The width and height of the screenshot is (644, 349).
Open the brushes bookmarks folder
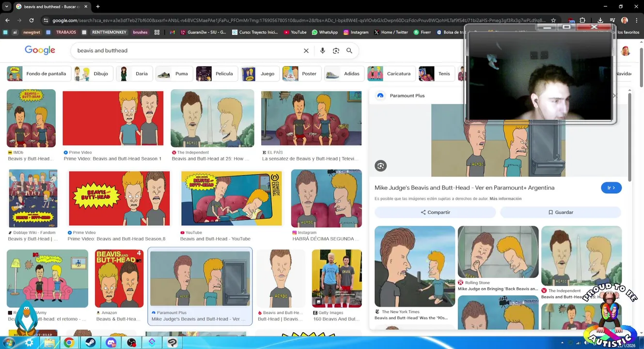point(140,32)
